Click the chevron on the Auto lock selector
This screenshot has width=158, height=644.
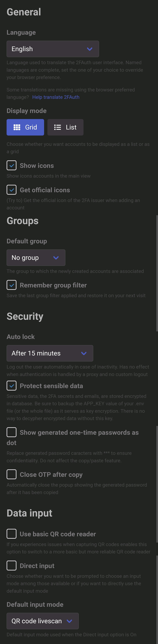tap(84, 353)
